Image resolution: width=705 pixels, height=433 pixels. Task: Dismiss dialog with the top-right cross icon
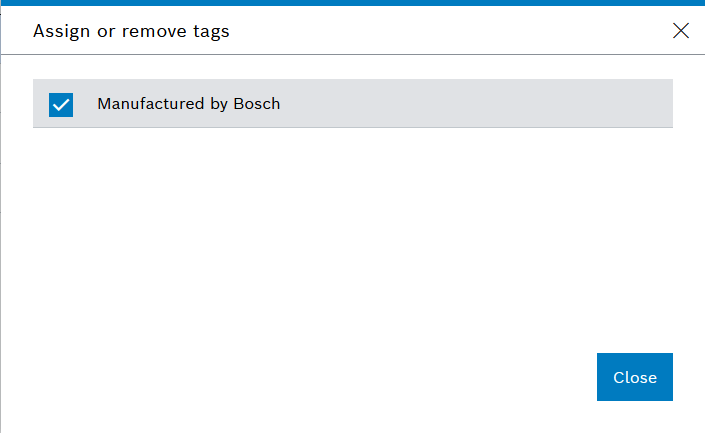(681, 31)
